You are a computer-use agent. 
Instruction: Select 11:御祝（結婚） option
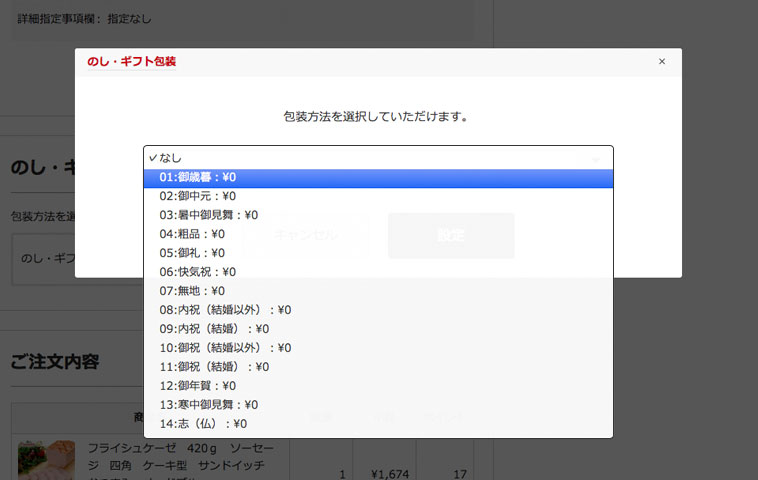(214, 367)
